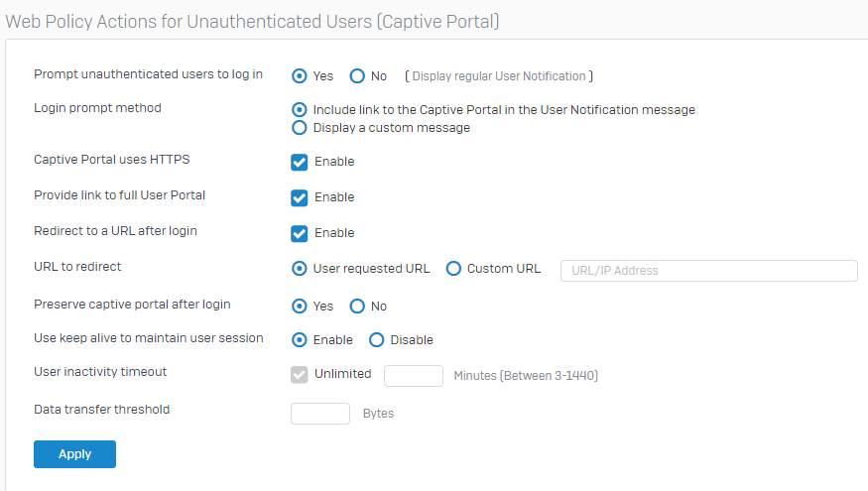The height and width of the screenshot is (491, 868).
Task: Set Preserve captive portal after login to Yes
Action: 299,307
